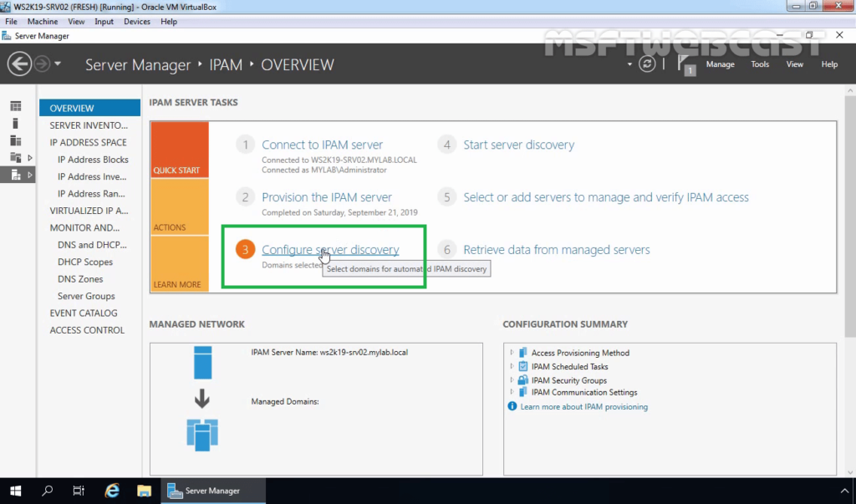
Task: Open the navigation history dropdown arrow
Action: click(x=58, y=64)
